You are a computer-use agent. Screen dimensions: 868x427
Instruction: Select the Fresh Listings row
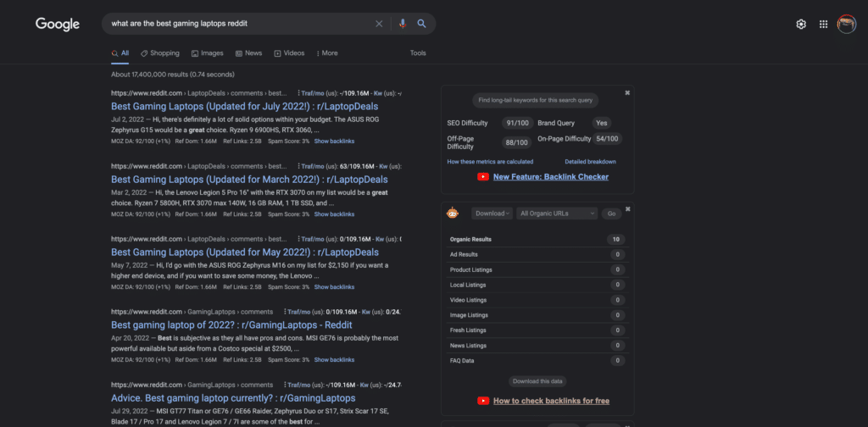tap(537, 330)
